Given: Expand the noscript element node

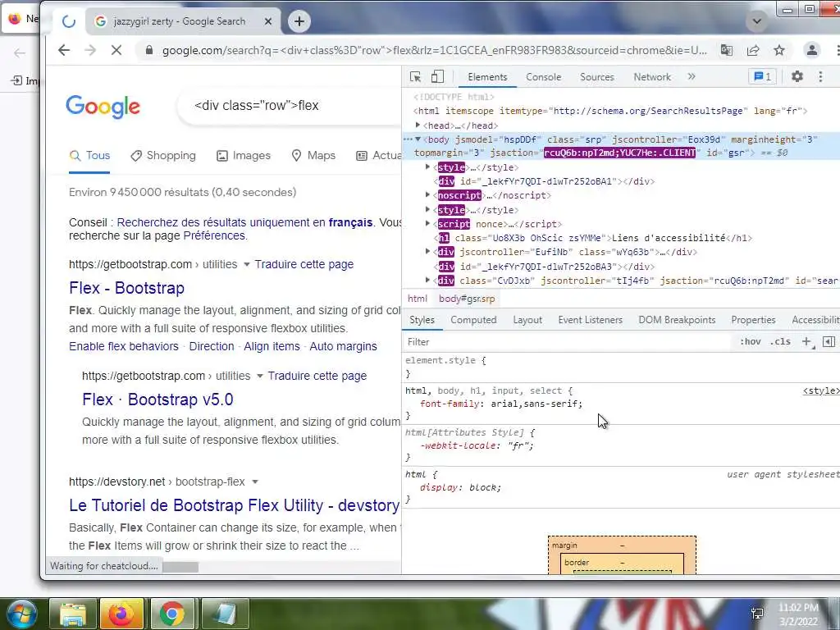Looking at the screenshot, I should click(428, 195).
